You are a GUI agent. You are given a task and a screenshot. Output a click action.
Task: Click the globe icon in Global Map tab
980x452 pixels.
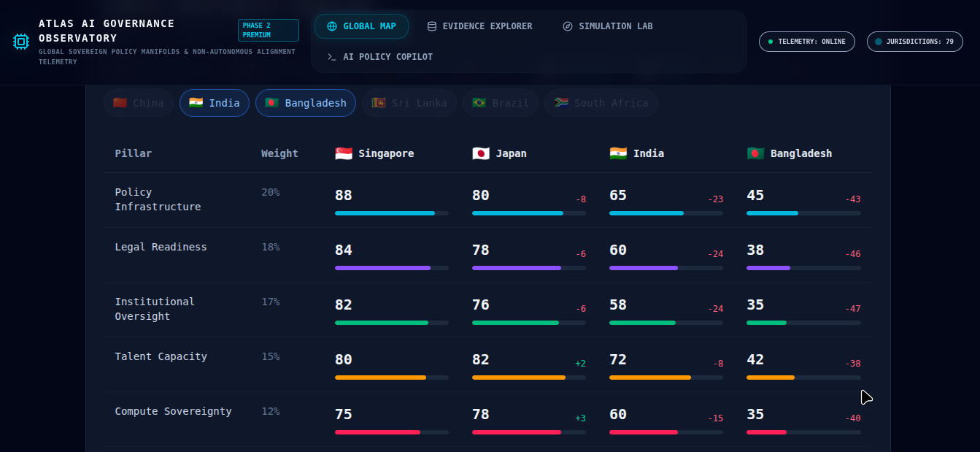coord(332,26)
